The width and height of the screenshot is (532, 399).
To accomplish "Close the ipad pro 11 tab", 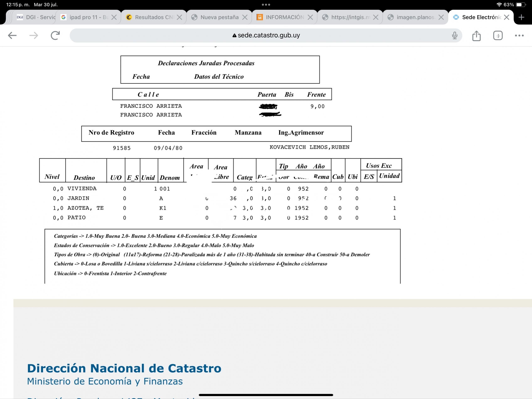I will point(114,17).
